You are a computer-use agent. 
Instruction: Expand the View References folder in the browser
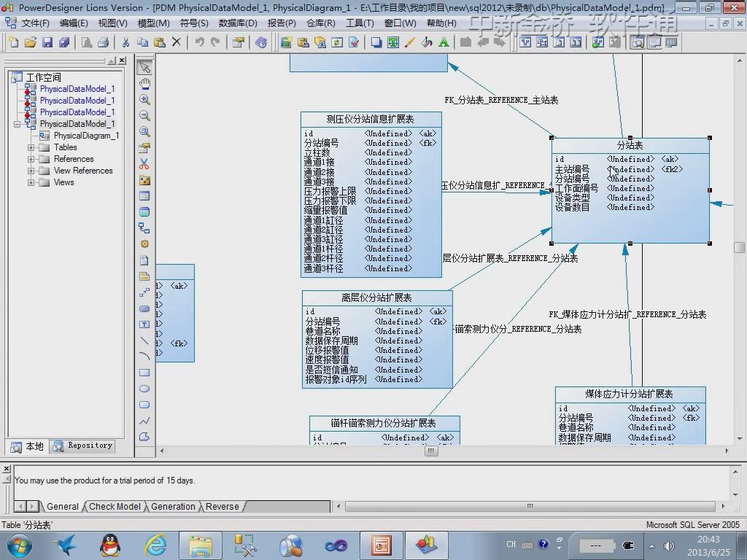coord(31,171)
